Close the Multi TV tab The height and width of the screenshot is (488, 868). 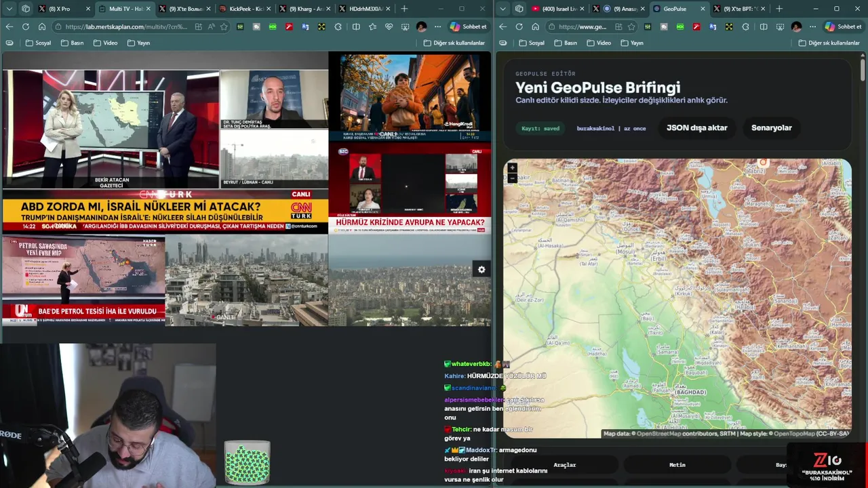coord(148,9)
